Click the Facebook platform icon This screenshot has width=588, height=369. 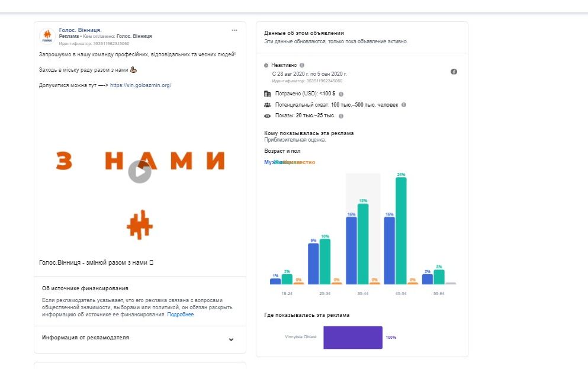pos(454,72)
